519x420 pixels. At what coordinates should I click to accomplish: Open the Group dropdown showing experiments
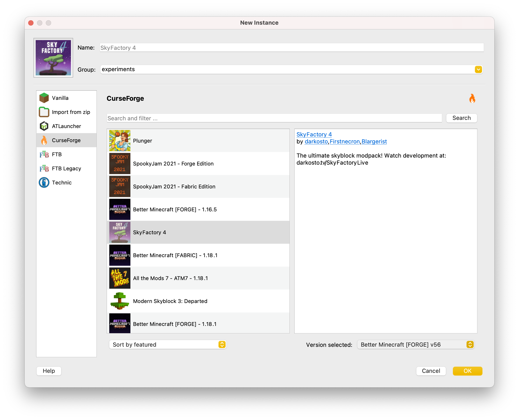(478, 69)
